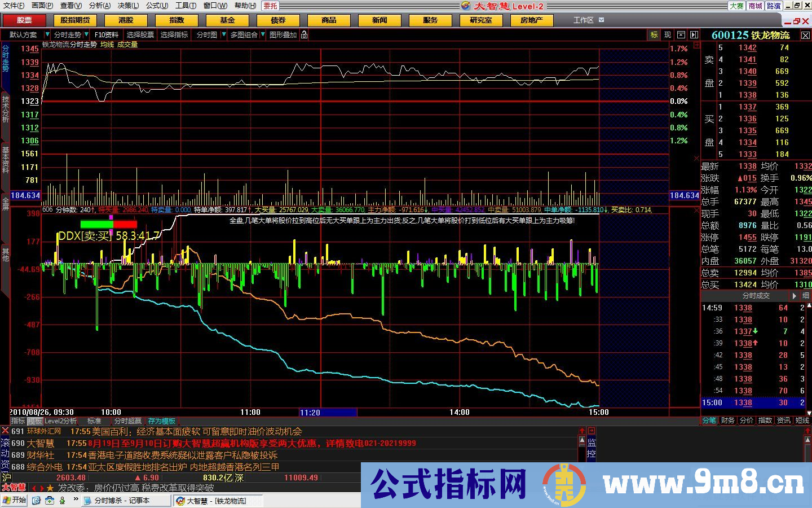Image resolution: width=812 pixels, height=508 pixels.
Task: Click the 标 indicator toggle button
Action: (x=654, y=35)
